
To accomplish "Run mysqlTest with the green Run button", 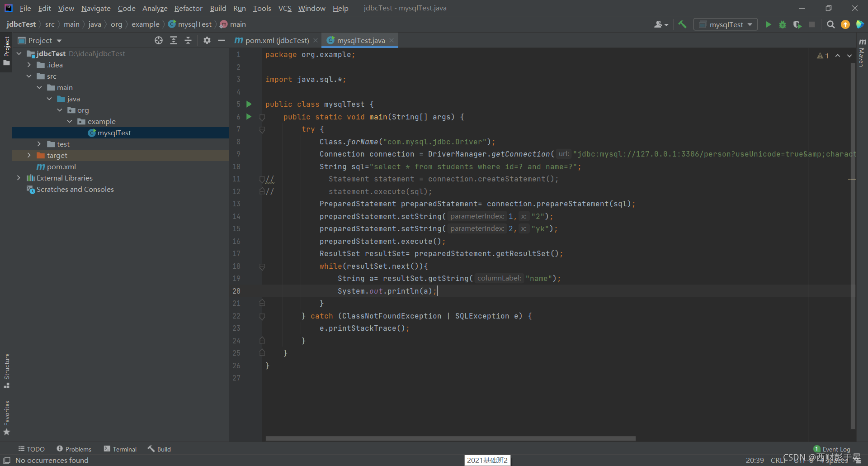I will [x=768, y=24].
